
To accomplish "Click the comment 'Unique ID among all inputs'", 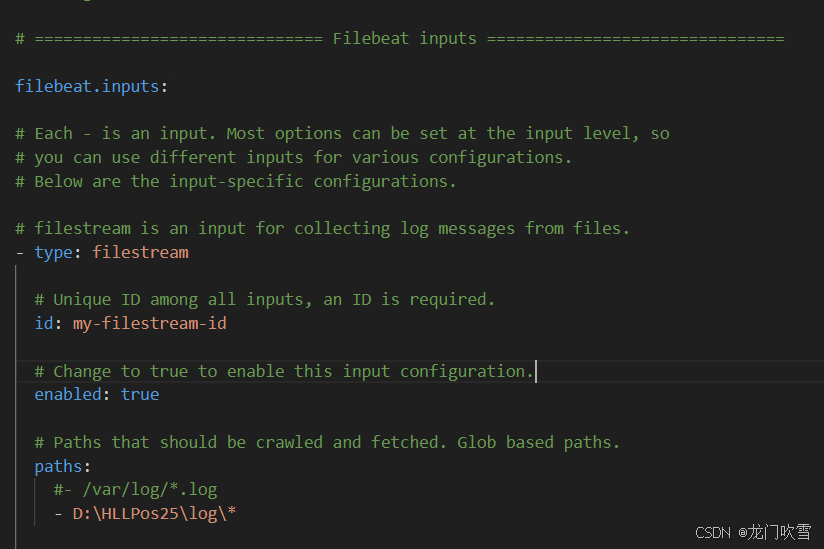I will tap(264, 299).
